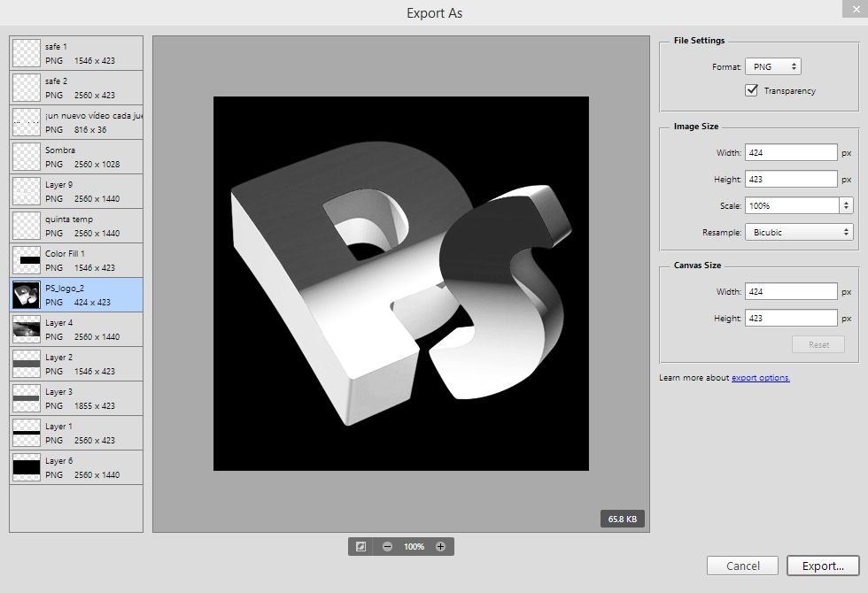
Task: Click the Cancel button
Action: pos(742,566)
